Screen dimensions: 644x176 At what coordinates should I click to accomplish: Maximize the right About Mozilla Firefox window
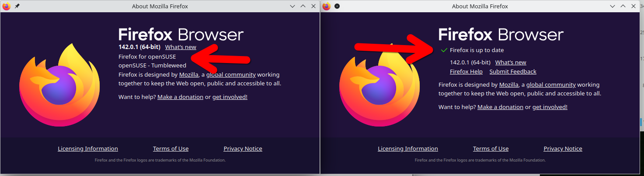click(x=623, y=6)
